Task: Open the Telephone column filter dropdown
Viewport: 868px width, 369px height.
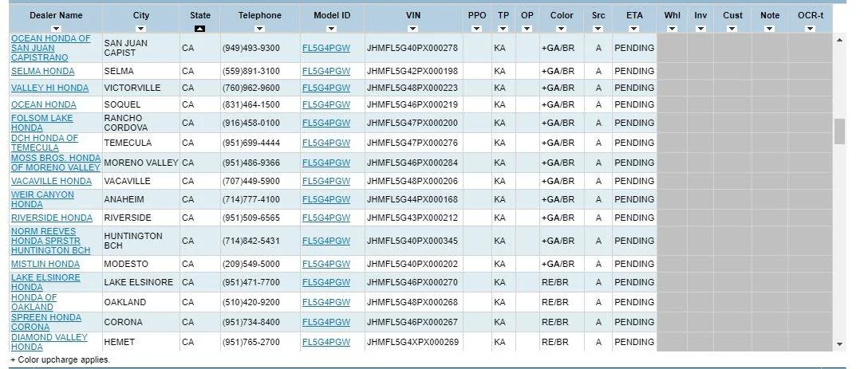Action: pyautogui.click(x=259, y=29)
